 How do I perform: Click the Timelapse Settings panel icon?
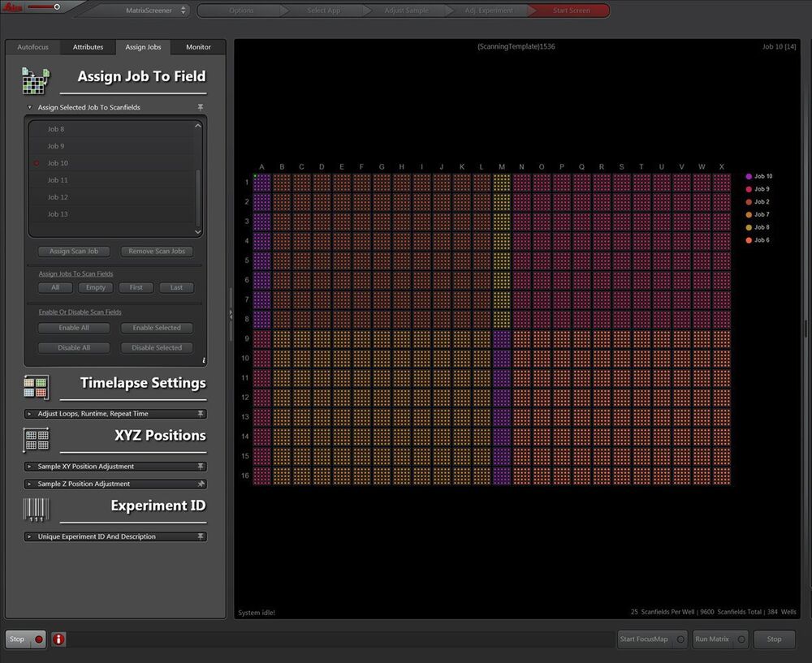(37, 387)
